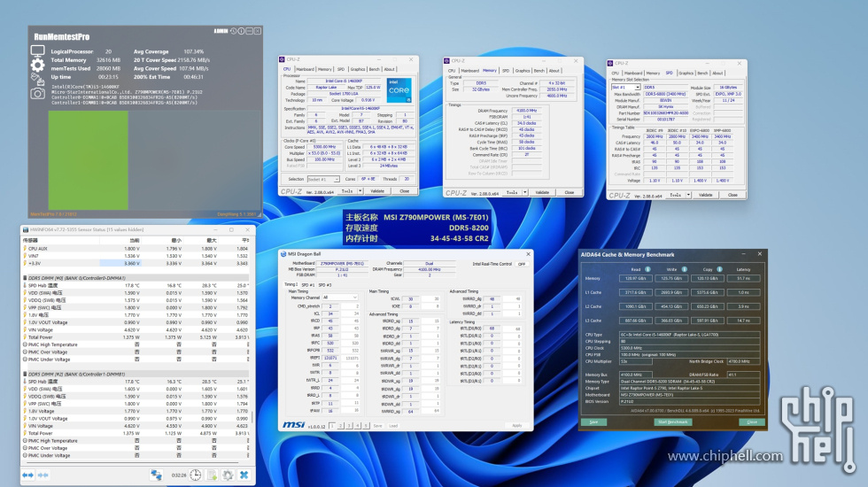Click Start Benchmark in AIDA64
868x487 pixels.
[x=672, y=421]
